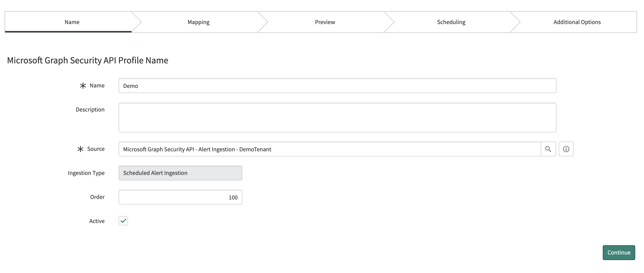Image resolution: width=644 pixels, height=273 pixels.
Task: Click the Source field label
Action: 96,149
